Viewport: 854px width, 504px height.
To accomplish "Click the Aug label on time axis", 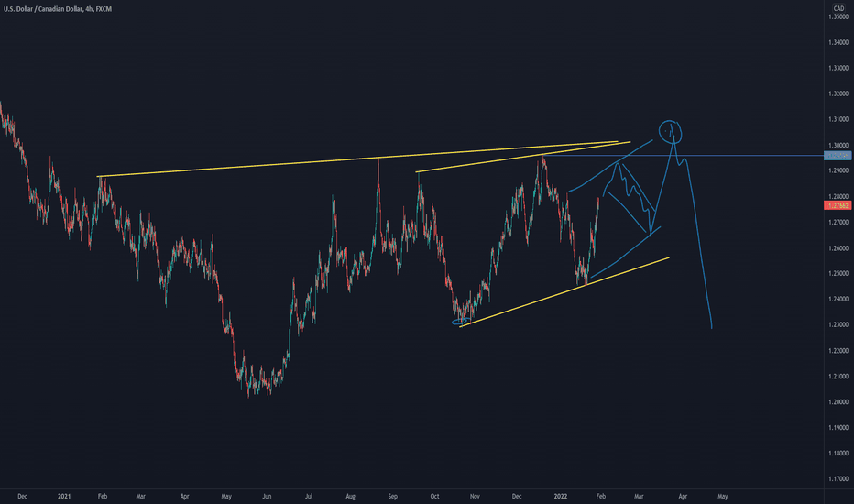I will point(350,497).
